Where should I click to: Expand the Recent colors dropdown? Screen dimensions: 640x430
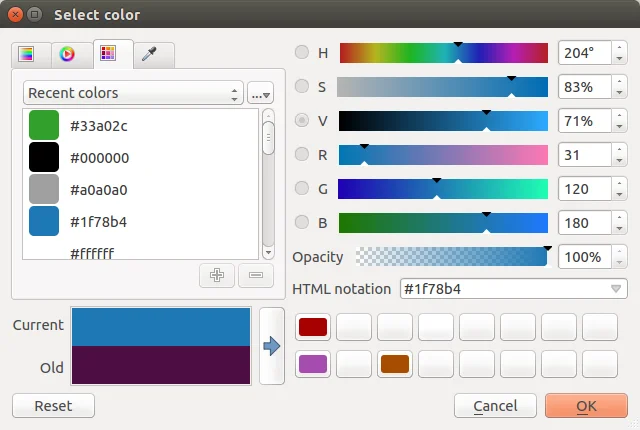(x=133, y=93)
